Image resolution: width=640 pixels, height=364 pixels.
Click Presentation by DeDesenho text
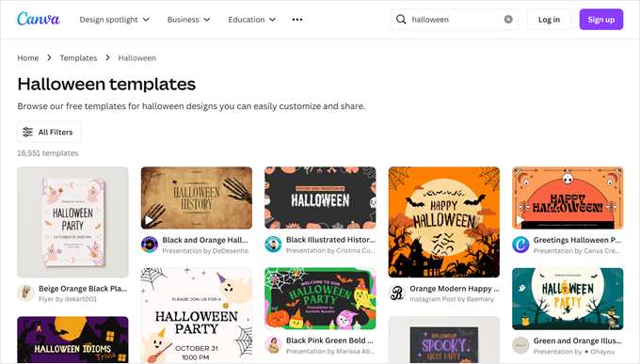(x=205, y=250)
